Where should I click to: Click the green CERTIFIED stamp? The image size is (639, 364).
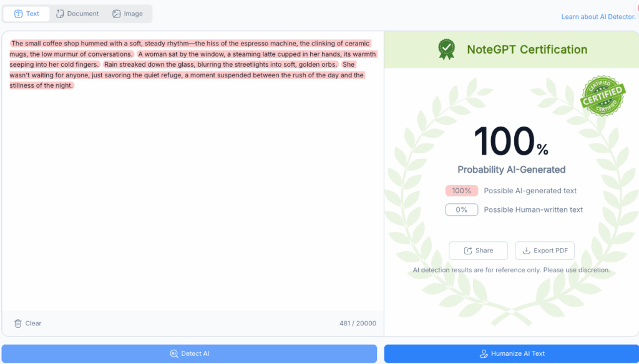[603, 96]
